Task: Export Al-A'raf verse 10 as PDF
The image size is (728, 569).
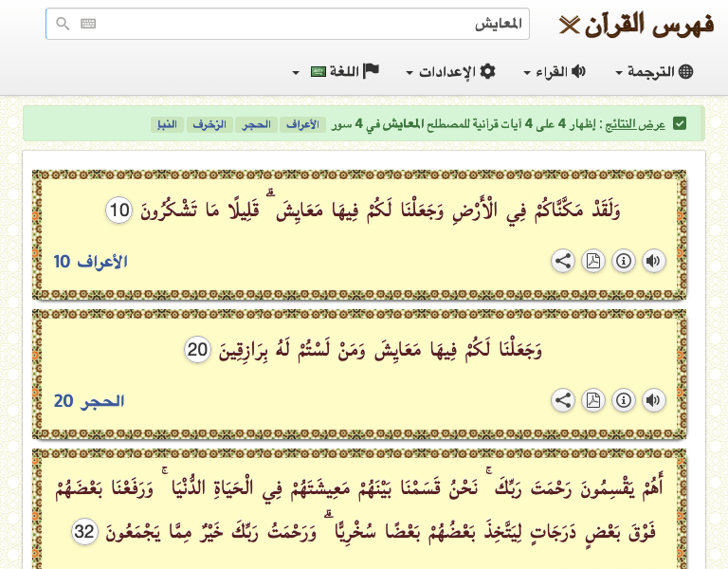Action: [593, 261]
